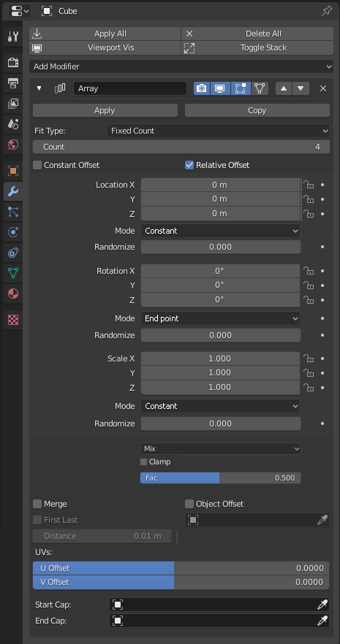Screen dimensions: 340x644
Task: Disable the Relative Offset checkbox
Action: 189,165
